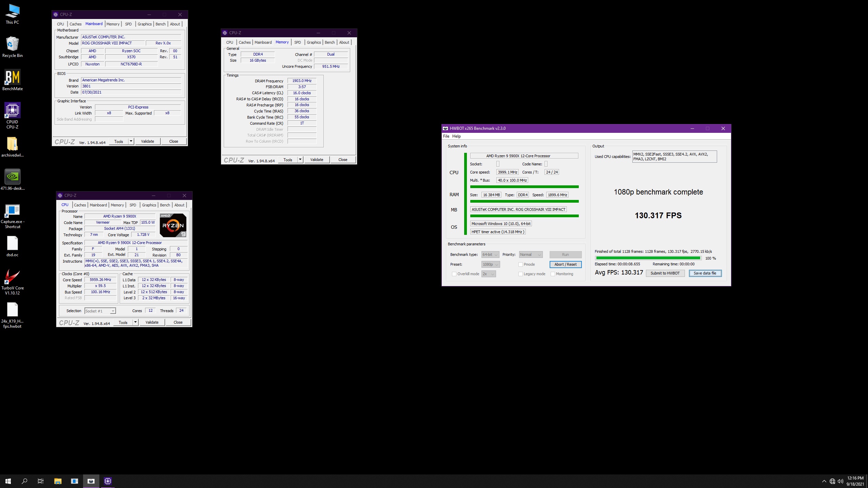
Task: Click the green RAM status bar
Action: point(524,201)
